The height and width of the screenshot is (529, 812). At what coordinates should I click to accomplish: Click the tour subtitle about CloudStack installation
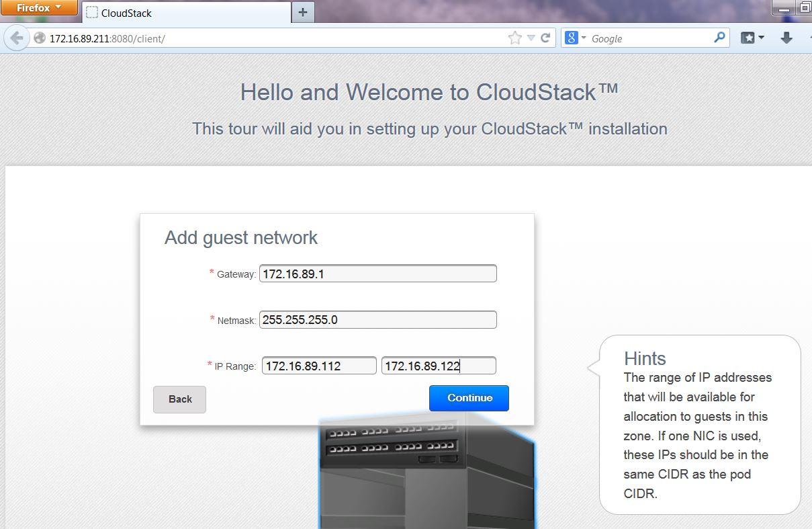(x=430, y=128)
